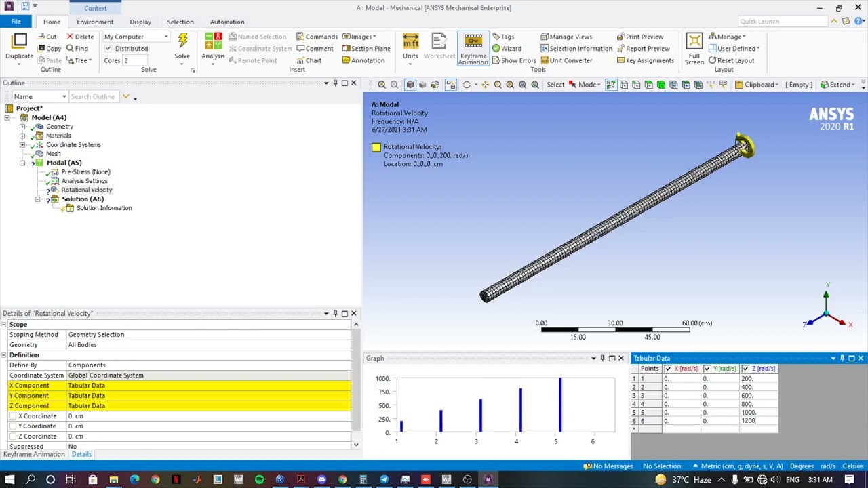Click Manage Views
Image resolution: width=868 pixels, height=488 pixels.
pos(566,37)
